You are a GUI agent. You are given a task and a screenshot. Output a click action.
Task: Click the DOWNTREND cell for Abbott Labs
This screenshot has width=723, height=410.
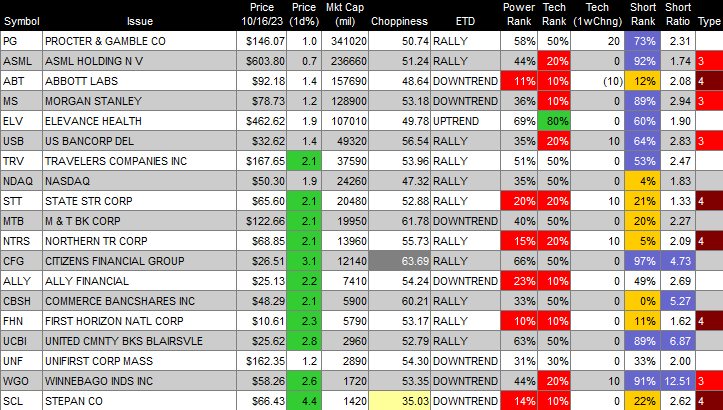[465, 81]
